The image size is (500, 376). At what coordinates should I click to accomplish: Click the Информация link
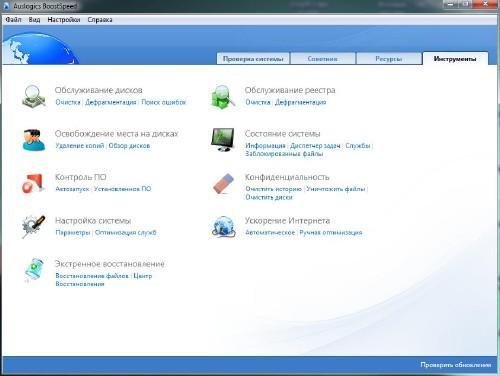tap(265, 146)
